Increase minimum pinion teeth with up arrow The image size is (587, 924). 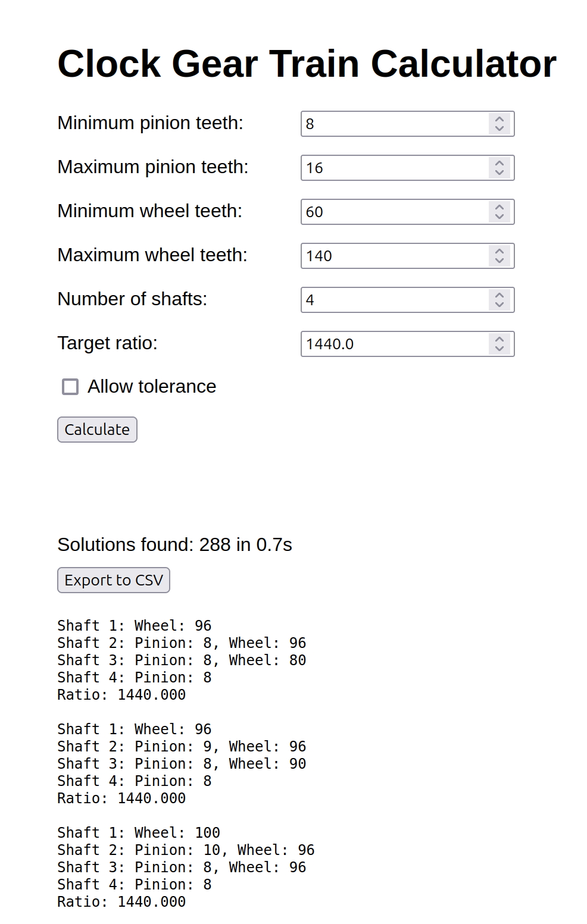click(499, 119)
